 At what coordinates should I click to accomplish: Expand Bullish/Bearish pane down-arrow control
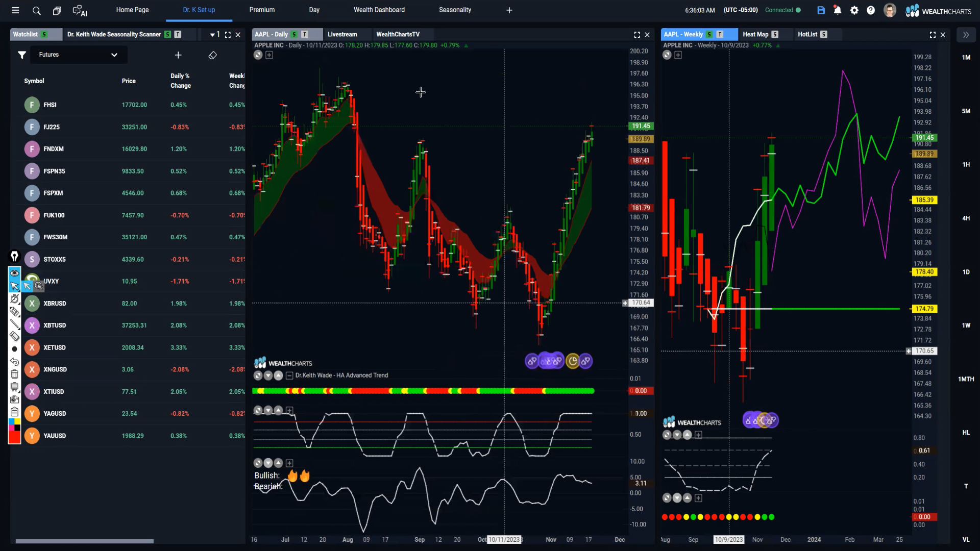coord(268,463)
